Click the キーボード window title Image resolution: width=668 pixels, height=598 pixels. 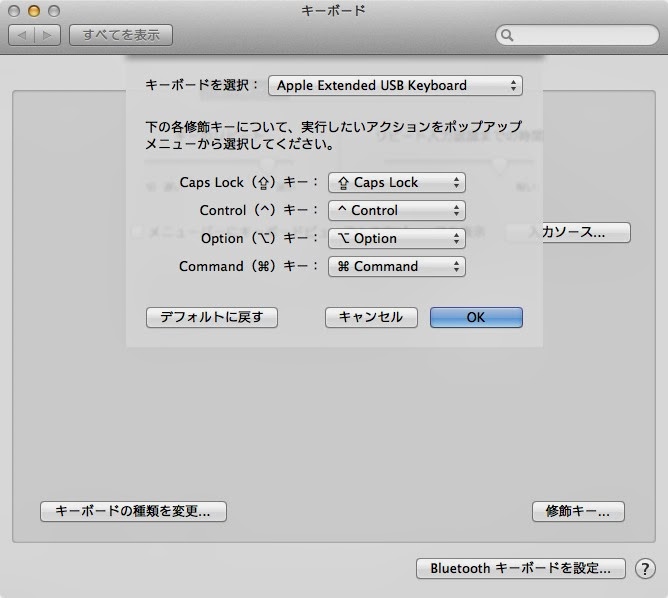point(334,11)
